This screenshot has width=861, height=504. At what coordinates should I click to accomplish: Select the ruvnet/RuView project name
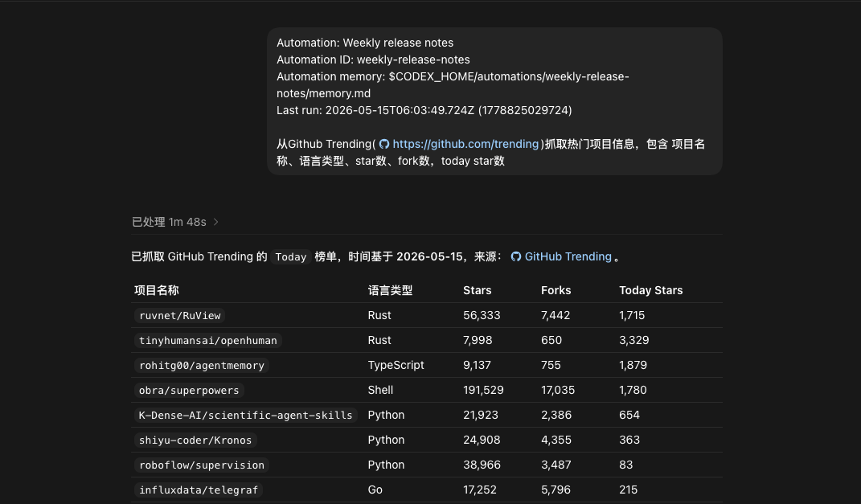pos(179,316)
